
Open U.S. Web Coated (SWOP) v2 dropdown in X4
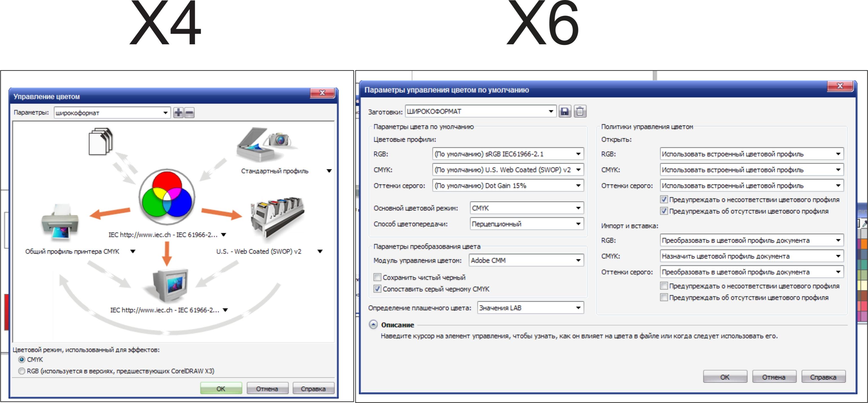click(320, 251)
